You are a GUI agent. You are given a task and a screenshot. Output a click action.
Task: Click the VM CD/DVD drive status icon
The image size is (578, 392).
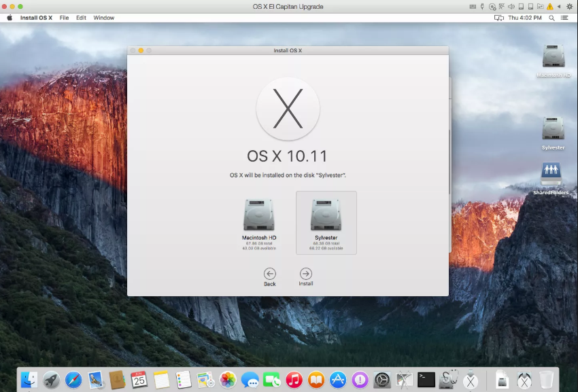[x=492, y=7]
